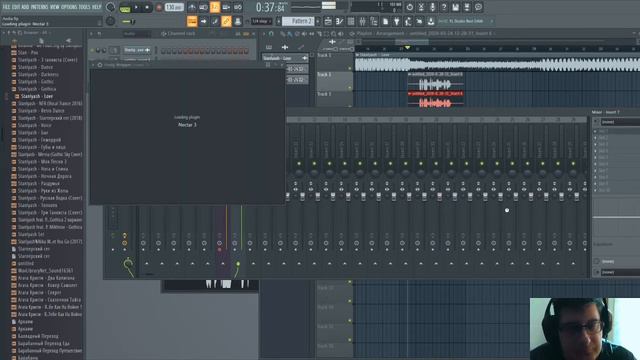Select Stantyash Set in browser
Image resolution: width=640 pixels, height=360 pixels.
click(31, 234)
